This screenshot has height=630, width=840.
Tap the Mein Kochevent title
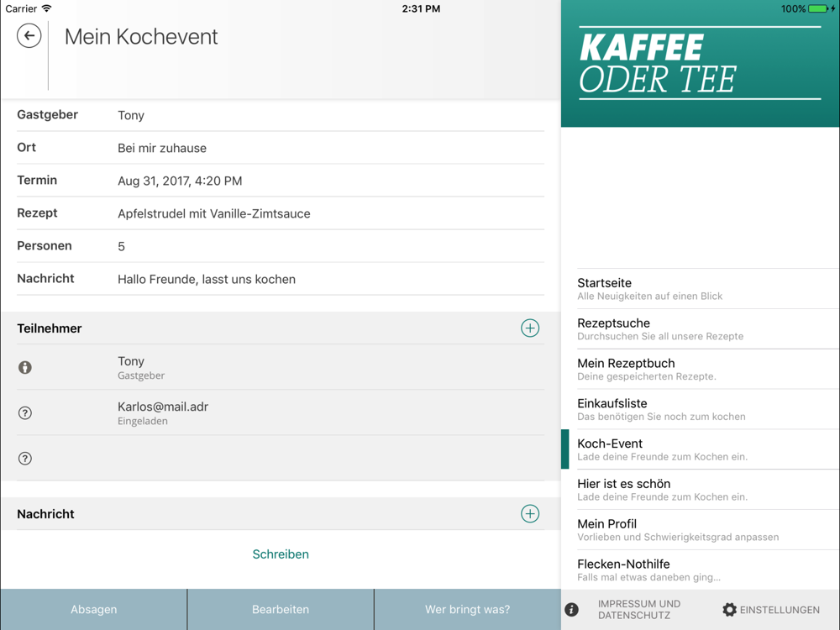coord(141,36)
